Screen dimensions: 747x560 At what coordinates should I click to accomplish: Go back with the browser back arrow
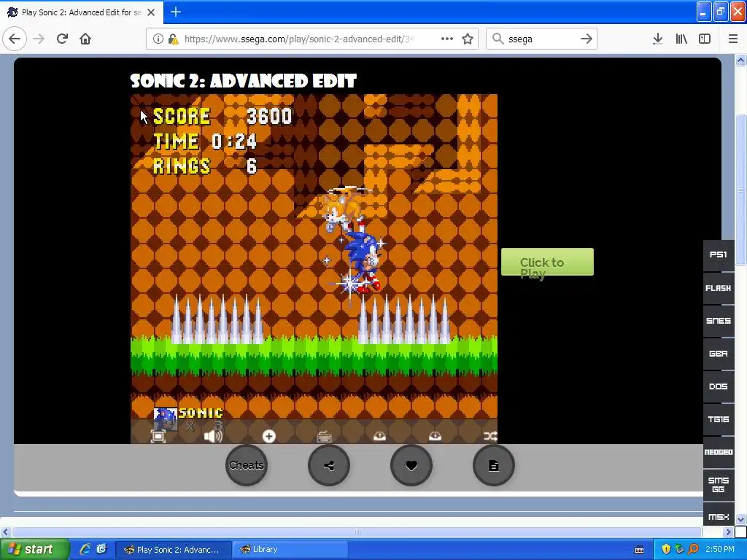(15, 39)
